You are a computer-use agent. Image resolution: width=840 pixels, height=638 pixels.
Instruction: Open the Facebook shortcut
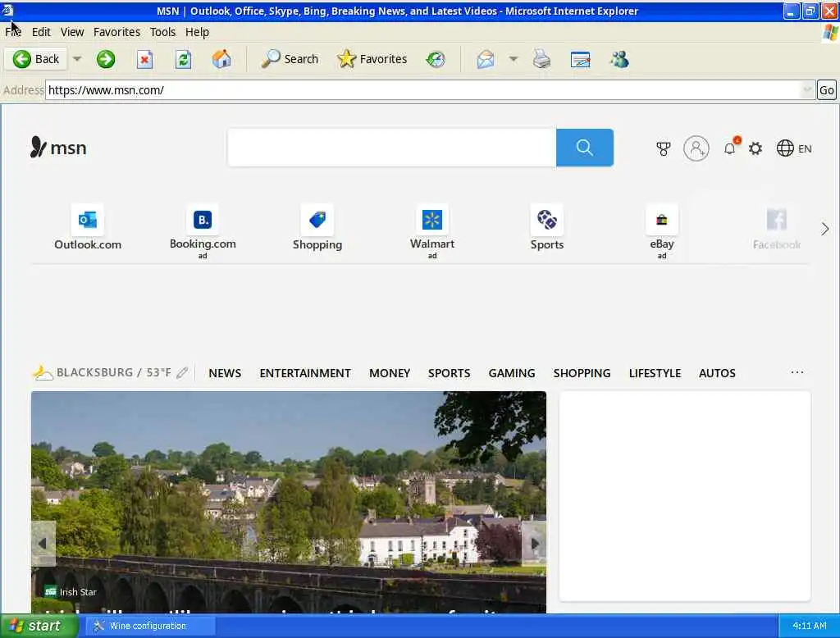point(777,229)
